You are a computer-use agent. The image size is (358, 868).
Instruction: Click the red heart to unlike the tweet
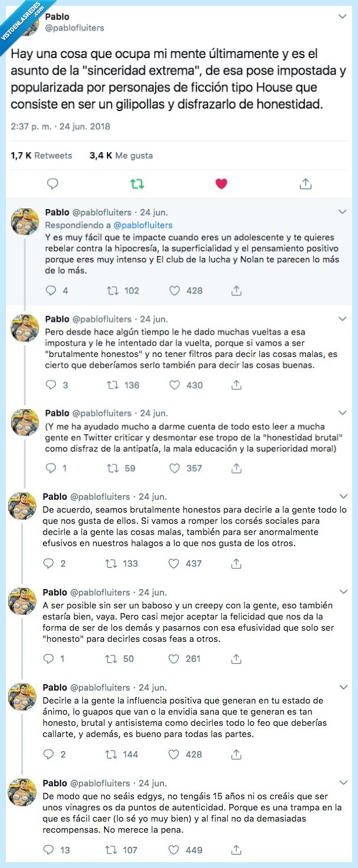(221, 183)
